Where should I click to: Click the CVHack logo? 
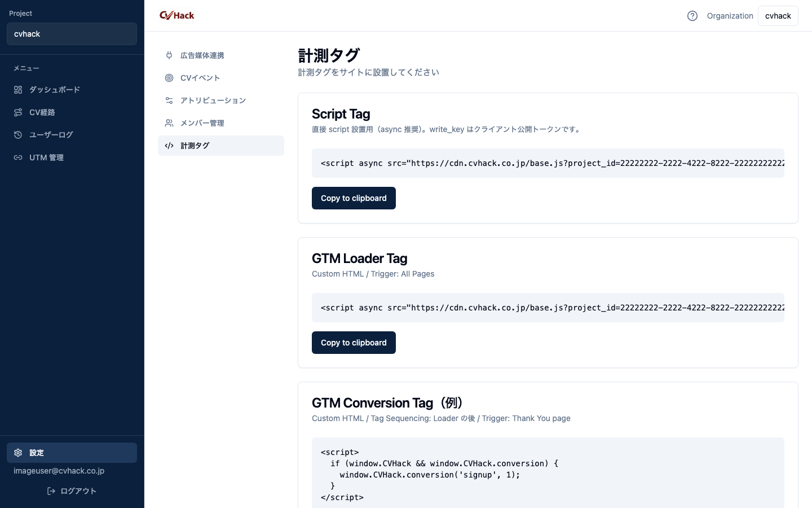[176, 15]
